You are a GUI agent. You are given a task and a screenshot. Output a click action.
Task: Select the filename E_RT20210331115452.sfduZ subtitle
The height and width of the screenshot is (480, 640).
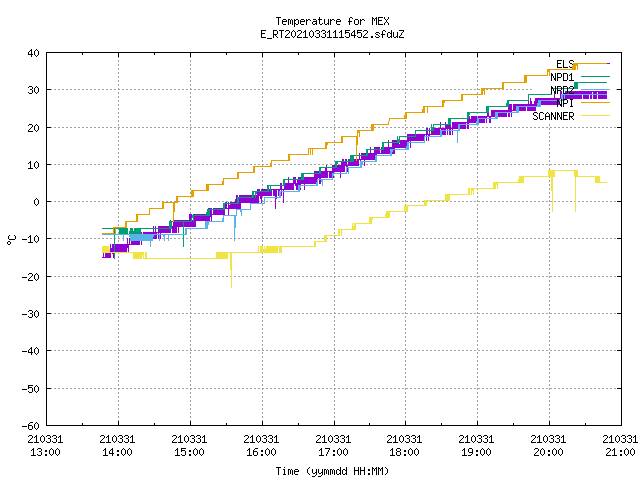click(x=332, y=34)
